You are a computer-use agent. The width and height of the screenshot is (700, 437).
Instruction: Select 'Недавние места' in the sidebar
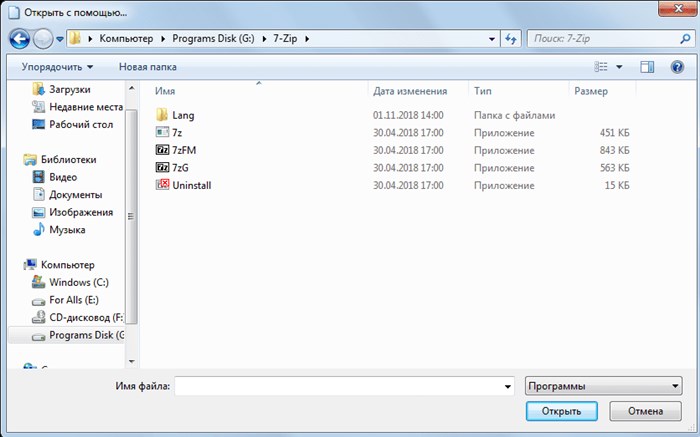tap(86, 107)
